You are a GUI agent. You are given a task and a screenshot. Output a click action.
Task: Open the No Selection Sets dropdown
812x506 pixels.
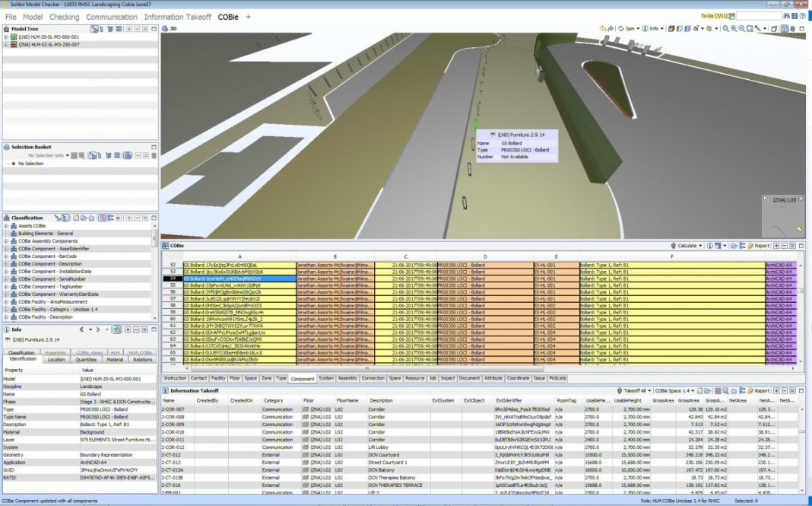point(47,155)
